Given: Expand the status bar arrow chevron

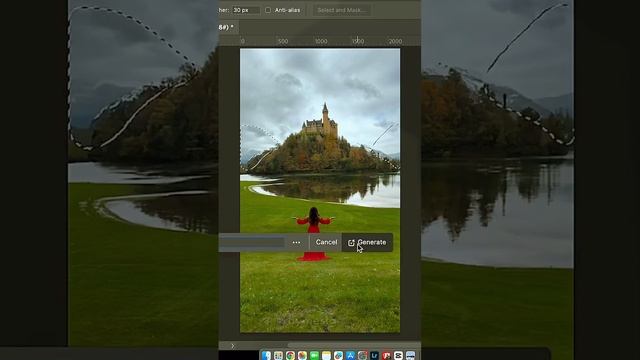Looking at the screenshot, I should coord(233,346).
